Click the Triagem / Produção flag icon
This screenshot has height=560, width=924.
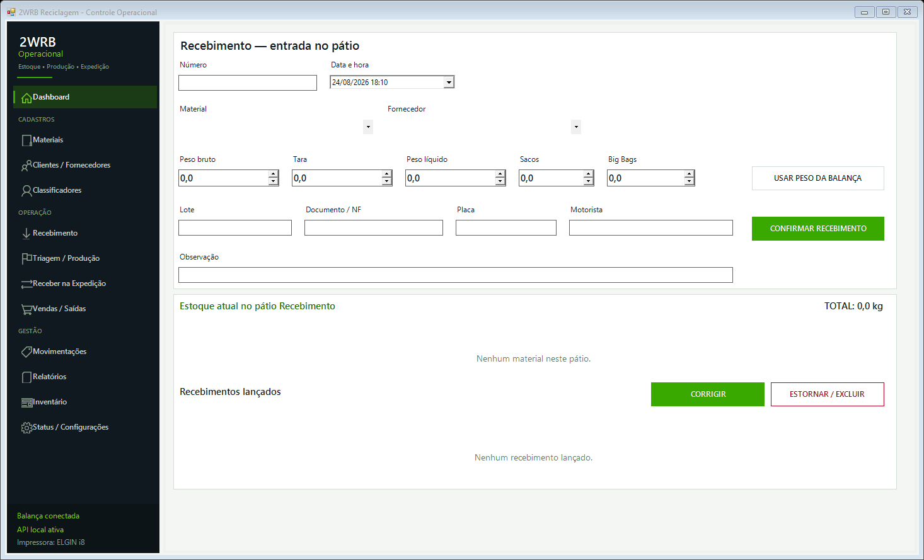pos(26,259)
